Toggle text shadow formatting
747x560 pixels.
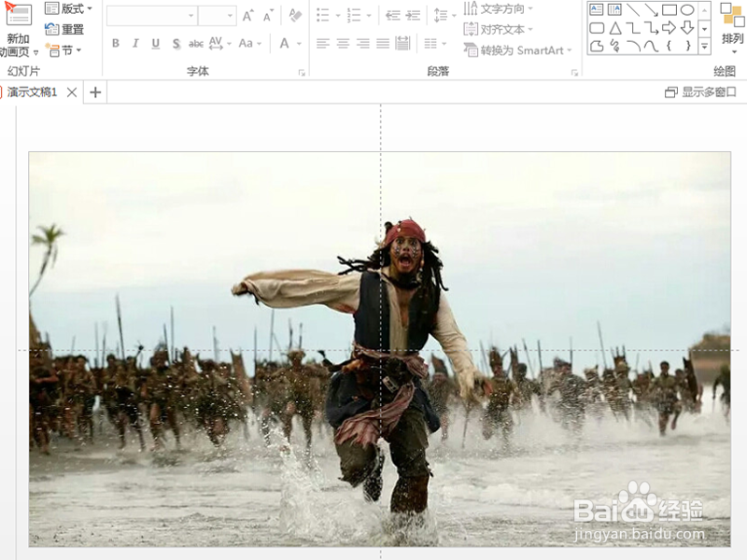coord(176,44)
